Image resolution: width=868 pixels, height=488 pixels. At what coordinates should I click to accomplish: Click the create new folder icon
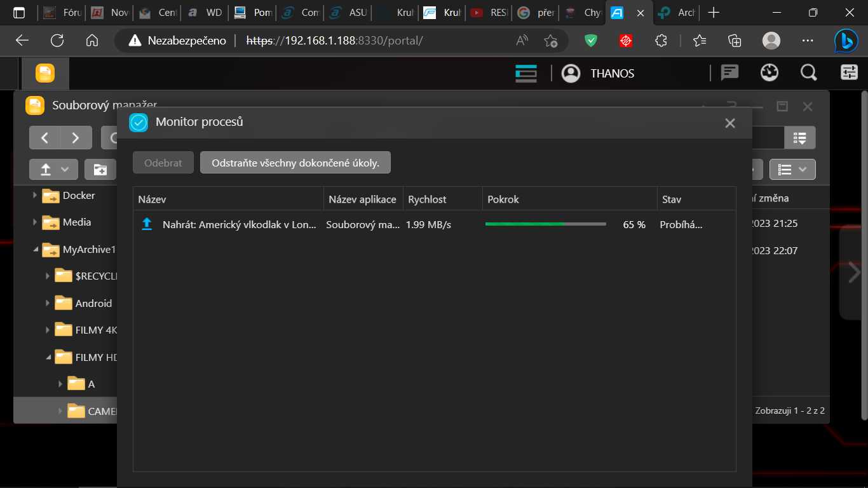click(x=100, y=170)
